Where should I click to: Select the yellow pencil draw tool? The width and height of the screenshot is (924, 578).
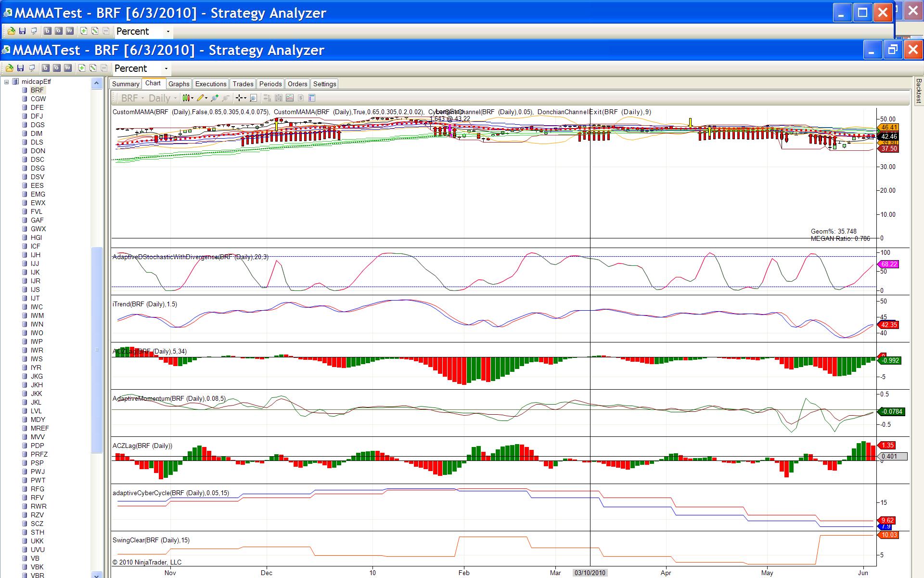tap(201, 98)
